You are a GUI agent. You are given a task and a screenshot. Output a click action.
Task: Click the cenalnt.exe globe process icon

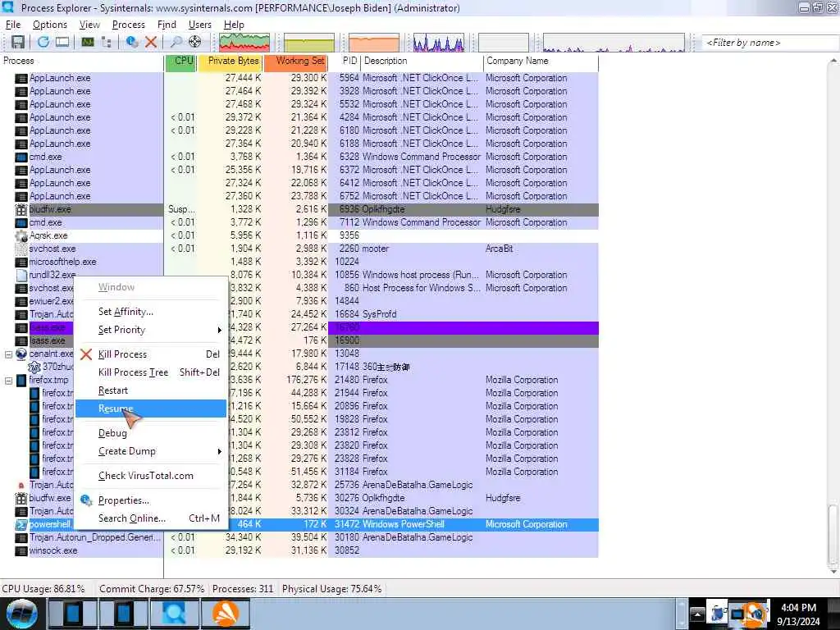pyautogui.click(x=21, y=354)
